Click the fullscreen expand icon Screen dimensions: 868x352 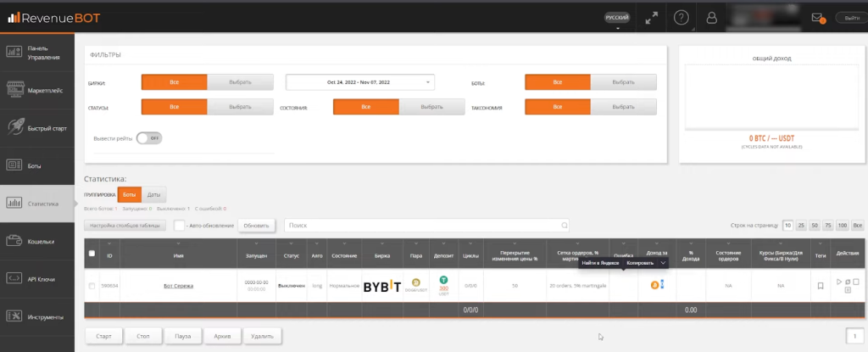(x=651, y=17)
